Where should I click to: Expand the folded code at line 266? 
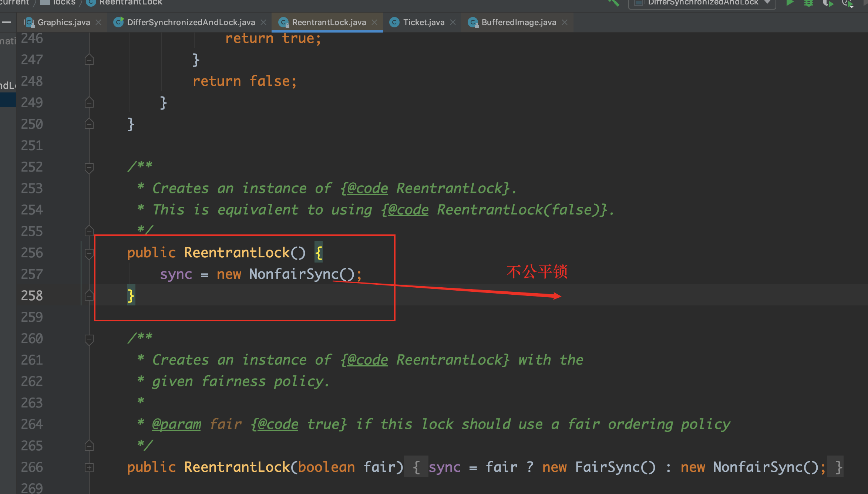tap(89, 468)
